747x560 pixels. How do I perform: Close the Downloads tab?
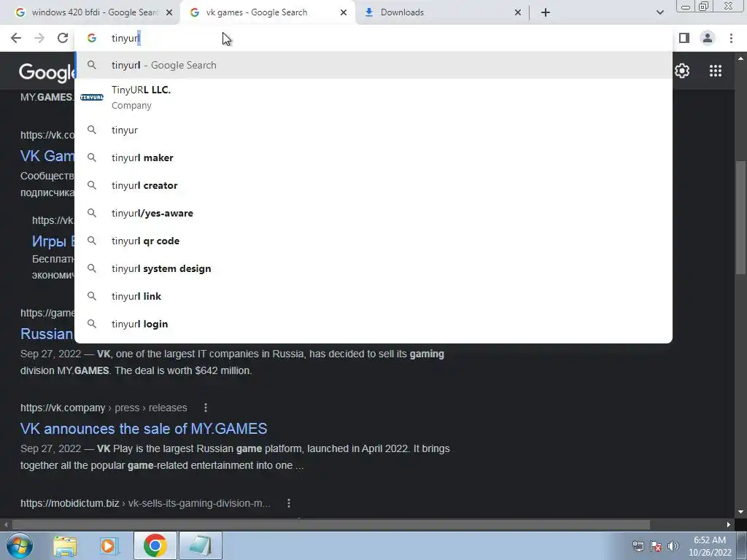tap(518, 12)
